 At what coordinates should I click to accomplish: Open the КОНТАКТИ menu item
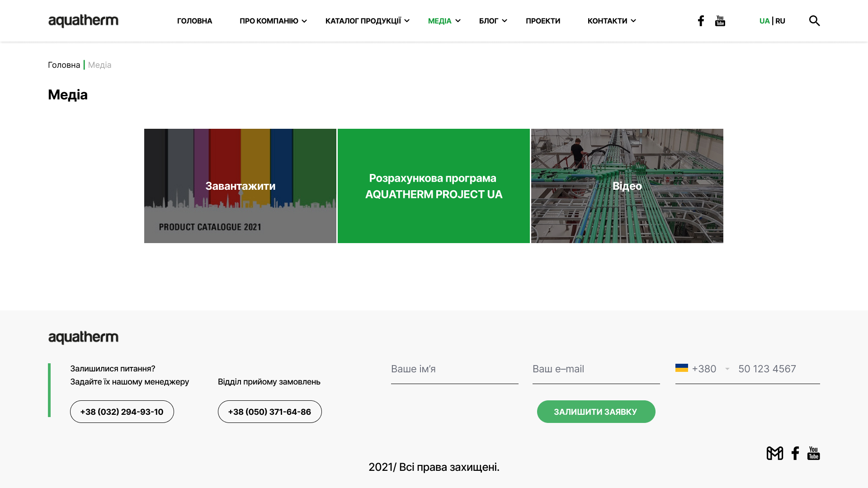point(607,21)
